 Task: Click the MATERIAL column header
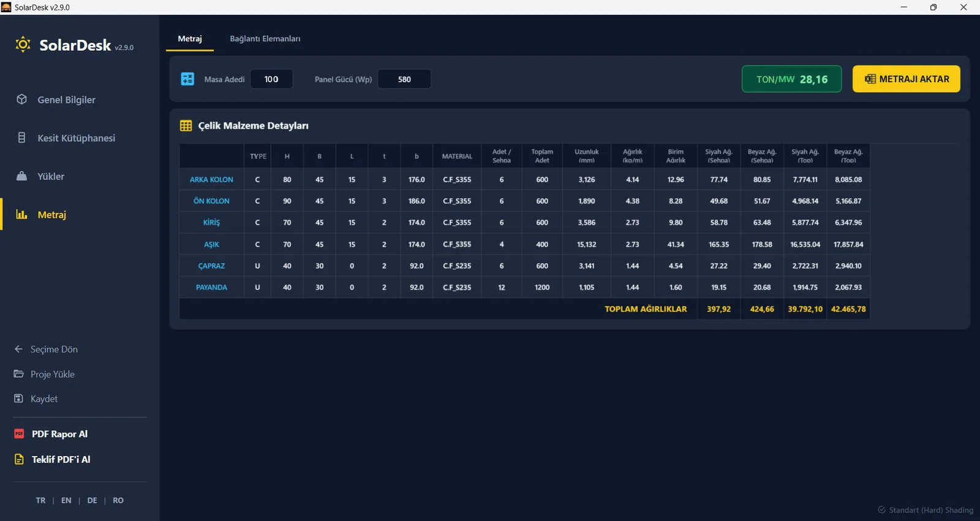point(457,156)
